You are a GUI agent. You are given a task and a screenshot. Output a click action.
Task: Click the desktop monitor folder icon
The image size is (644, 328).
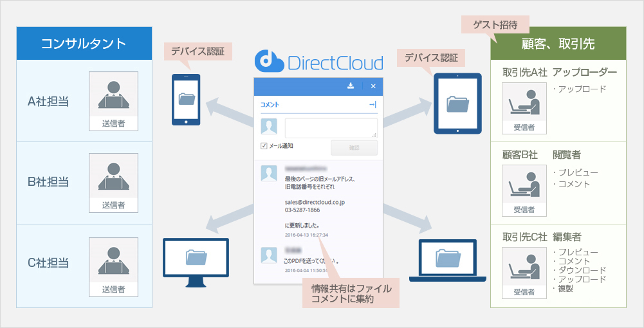click(196, 258)
